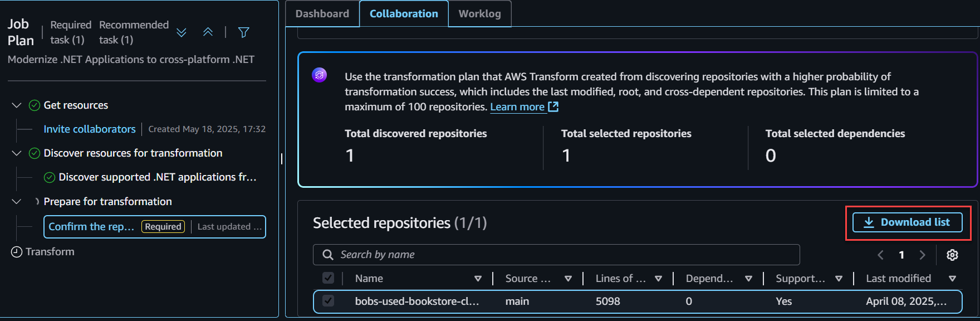
Task: Switch to the Worklog tab
Action: click(x=479, y=14)
